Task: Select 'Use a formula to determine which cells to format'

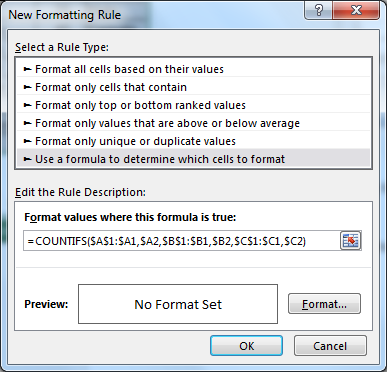Action: click(x=193, y=159)
